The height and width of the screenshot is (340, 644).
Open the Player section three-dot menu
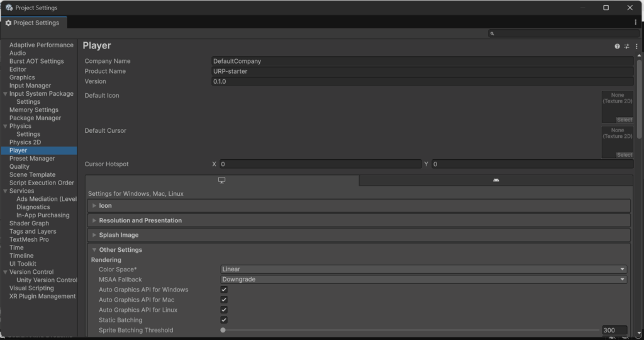point(635,47)
